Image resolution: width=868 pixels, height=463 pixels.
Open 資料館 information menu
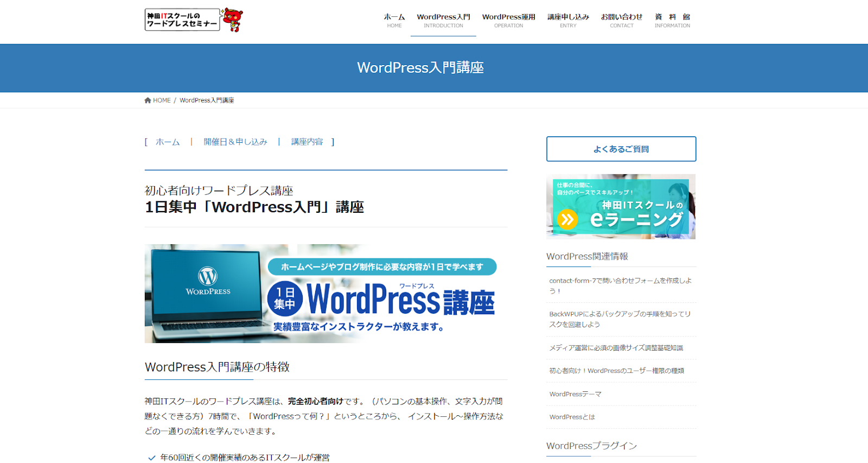coord(672,21)
